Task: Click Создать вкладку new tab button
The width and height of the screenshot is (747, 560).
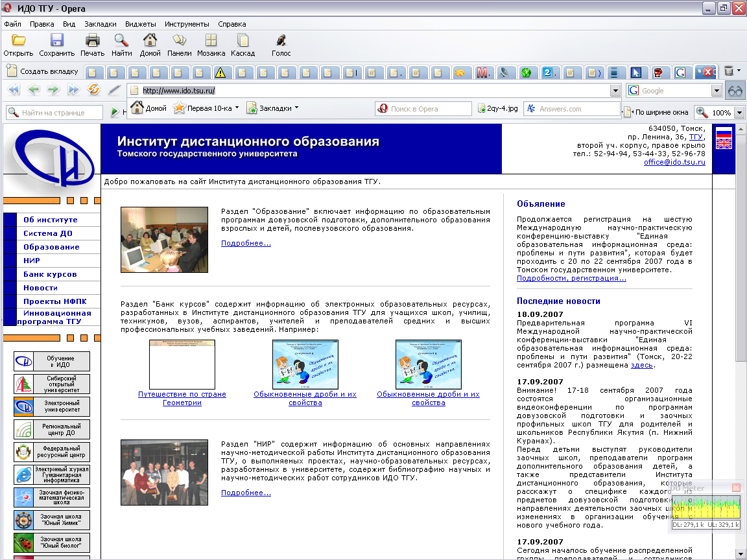Action: tap(42, 71)
